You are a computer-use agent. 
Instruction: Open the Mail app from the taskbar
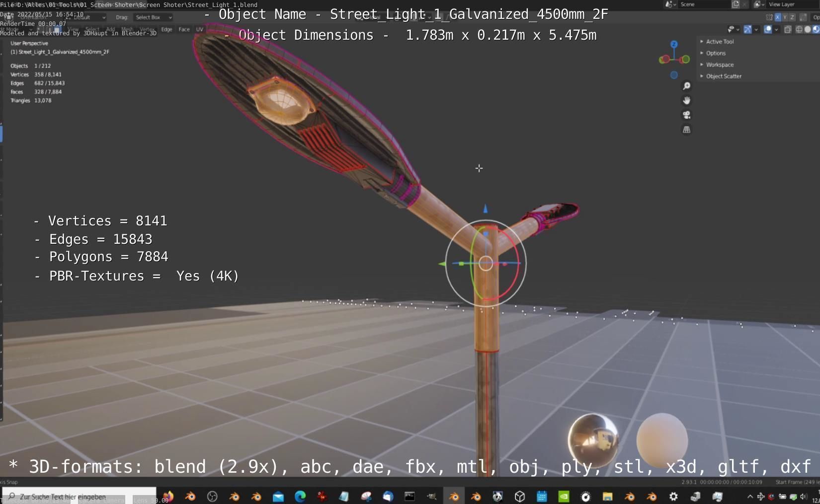pyautogui.click(x=278, y=496)
